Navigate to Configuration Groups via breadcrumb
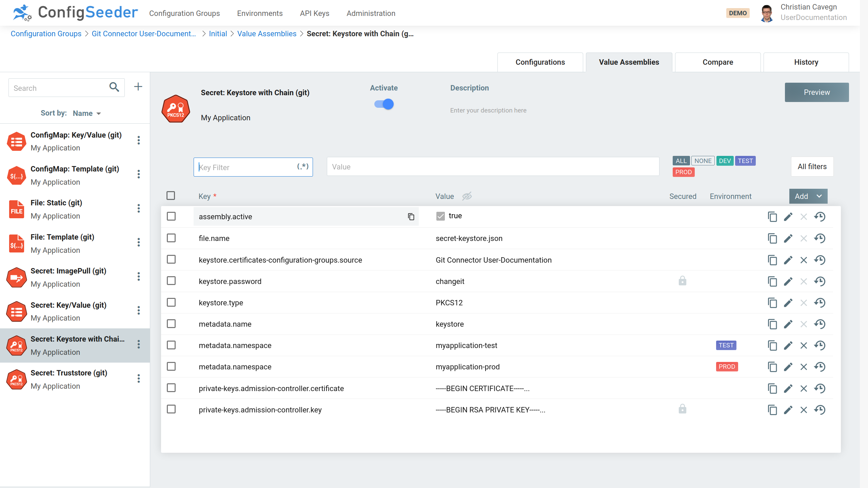Viewport: 868px width, 488px height. point(46,34)
